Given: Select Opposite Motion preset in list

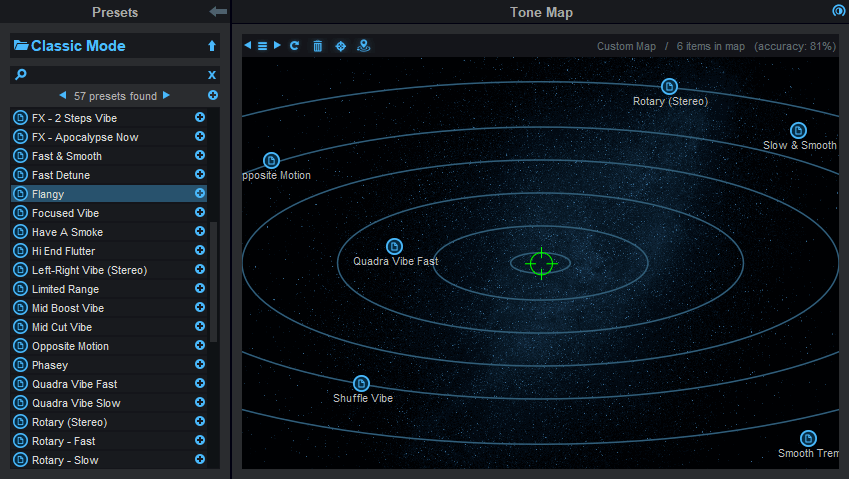Looking at the screenshot, I should point(109,345).
